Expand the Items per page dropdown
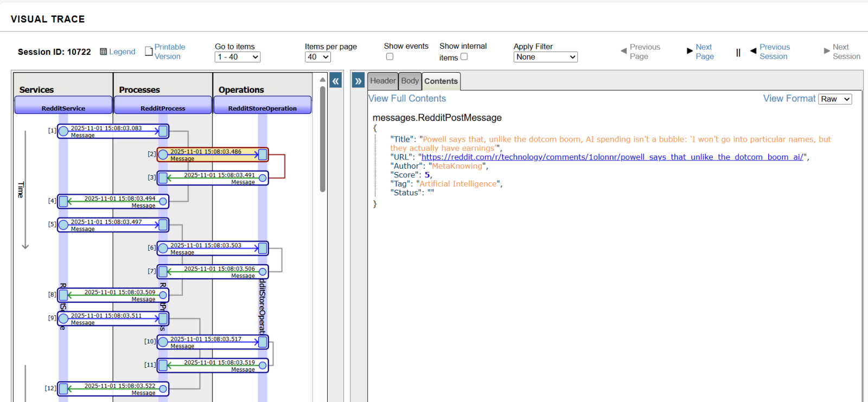 [318, 57]
